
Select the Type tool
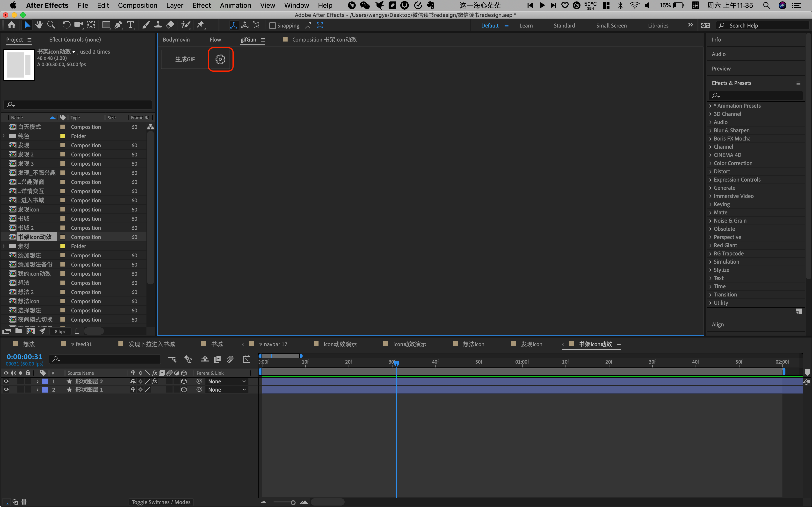point(130,25)
